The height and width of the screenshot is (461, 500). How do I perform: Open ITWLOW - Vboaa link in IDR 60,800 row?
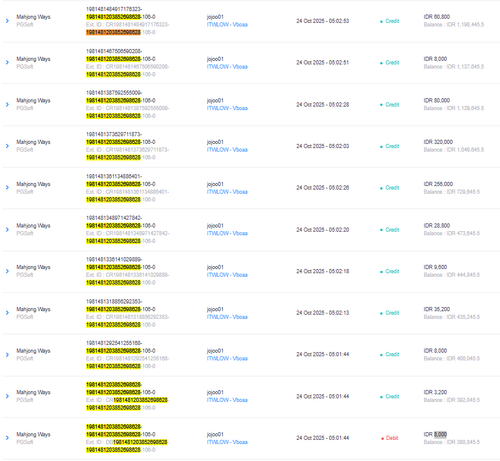point(227,25)
